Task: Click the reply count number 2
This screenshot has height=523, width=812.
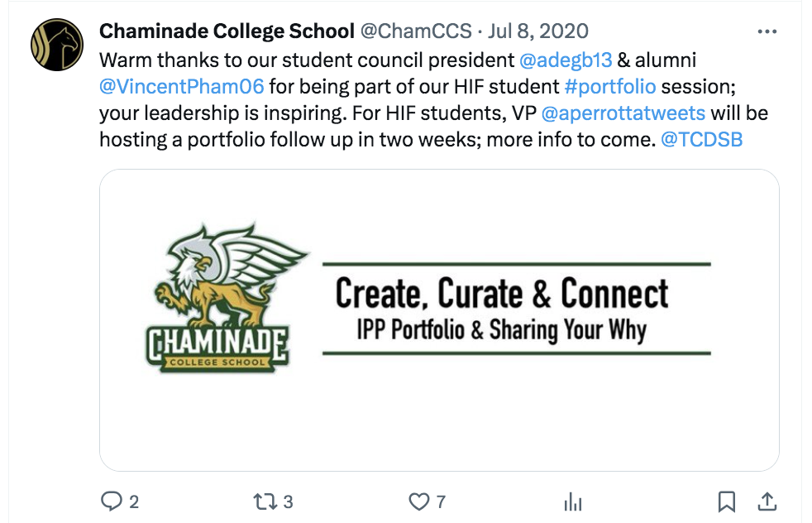Action: pyautogui.click(x=134, y=501)
